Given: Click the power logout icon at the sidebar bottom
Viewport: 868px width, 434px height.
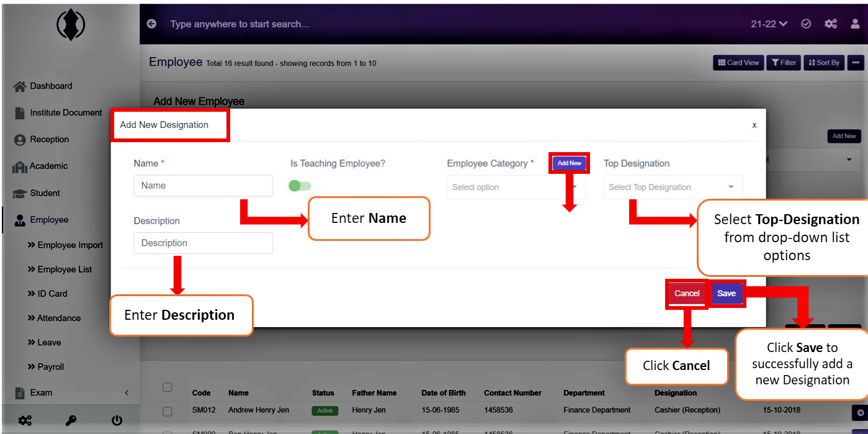Looking at the screenshot, I should click(x=117, y=420).
